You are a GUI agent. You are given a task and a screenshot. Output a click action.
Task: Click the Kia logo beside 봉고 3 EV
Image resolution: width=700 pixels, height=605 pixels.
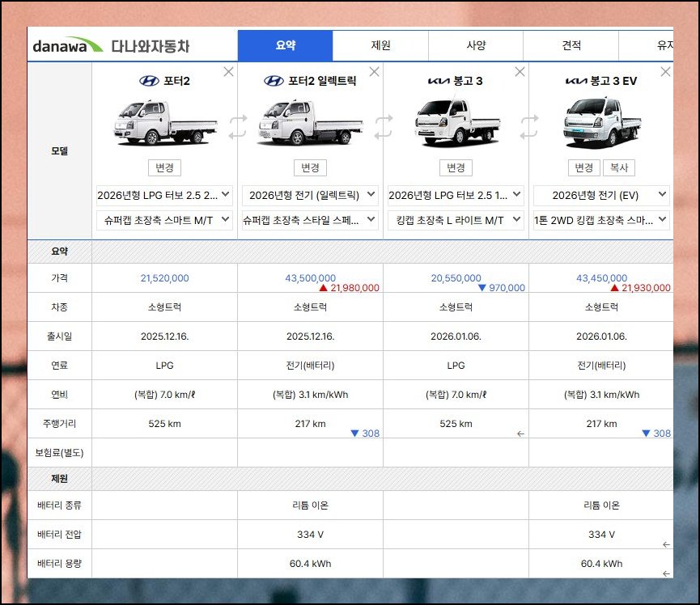[x=576, y=81]
